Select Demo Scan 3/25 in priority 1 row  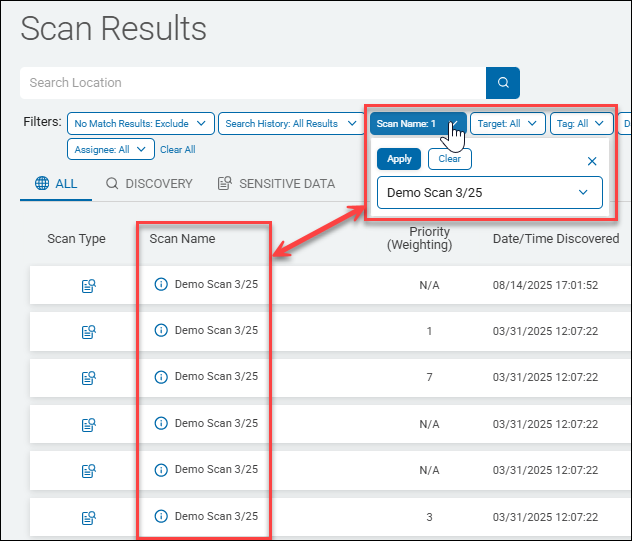pyautogui.click(x=216, y=330)
